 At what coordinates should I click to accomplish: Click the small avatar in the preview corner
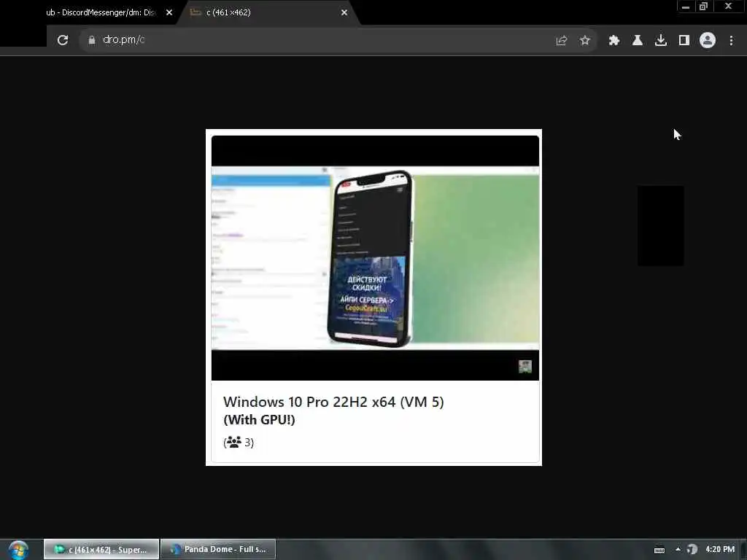525,367
